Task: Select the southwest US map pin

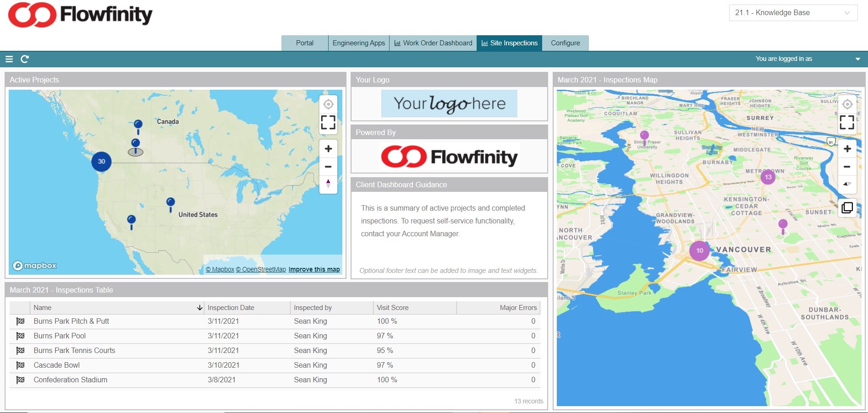Action: [132, 222]
